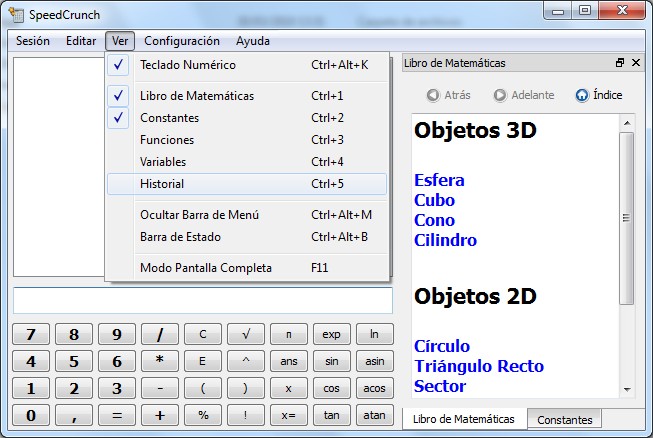Click the pi keypad button
Screen dimensions: 653x438
289,334
